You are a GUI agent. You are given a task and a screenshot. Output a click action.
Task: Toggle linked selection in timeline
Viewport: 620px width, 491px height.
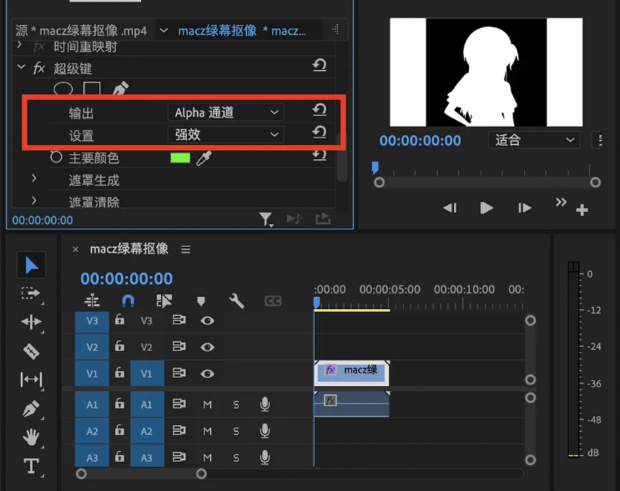click(x=164, y=301)
